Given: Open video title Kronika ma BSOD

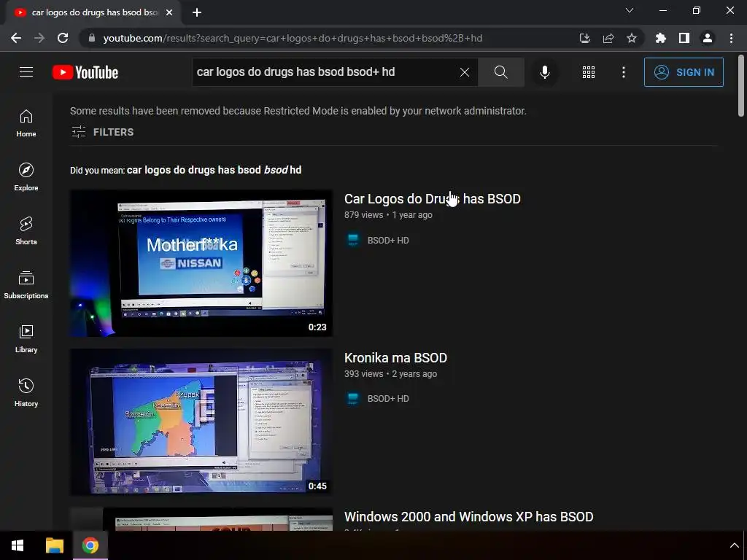Looking at the screenshot, I should pos(395,357).
